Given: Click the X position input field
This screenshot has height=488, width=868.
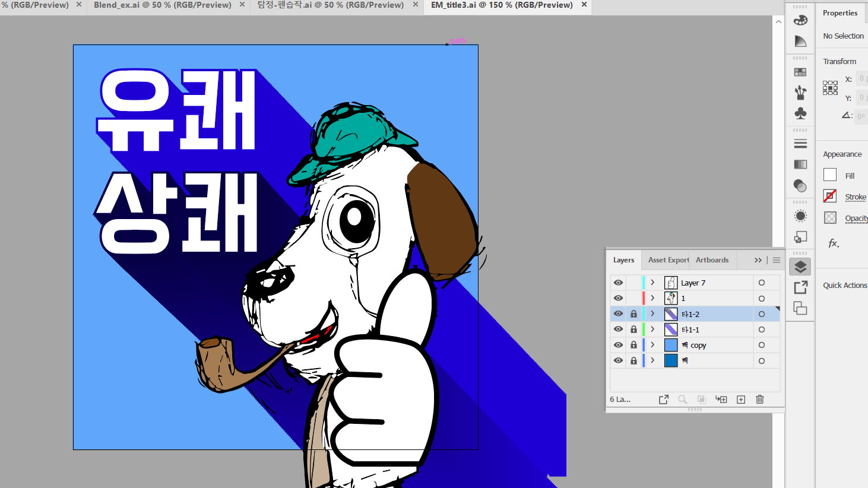Looking at the screenshot, I should click(x=861, y=78).
